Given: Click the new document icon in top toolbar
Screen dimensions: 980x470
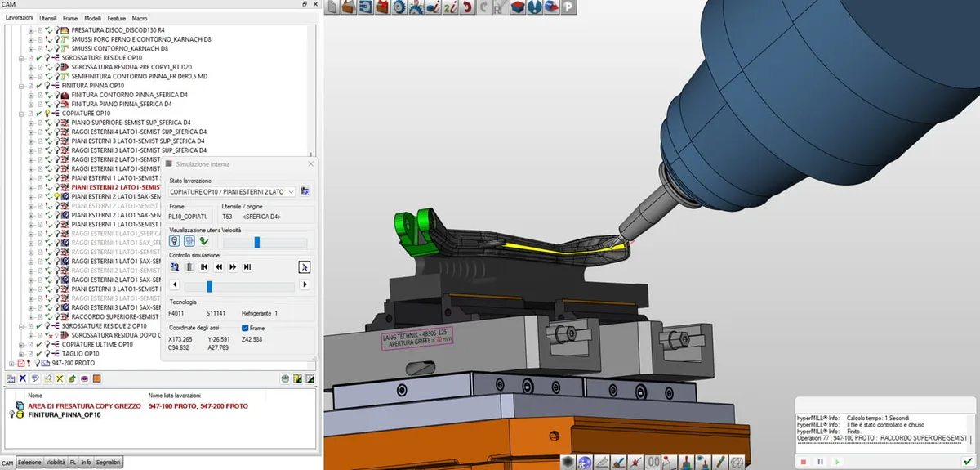Looking at the screenshot, I should [333, 7].
